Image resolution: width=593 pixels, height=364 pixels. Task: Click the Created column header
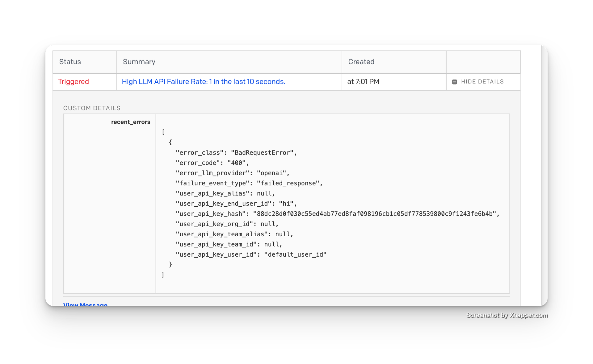(361, 62)
